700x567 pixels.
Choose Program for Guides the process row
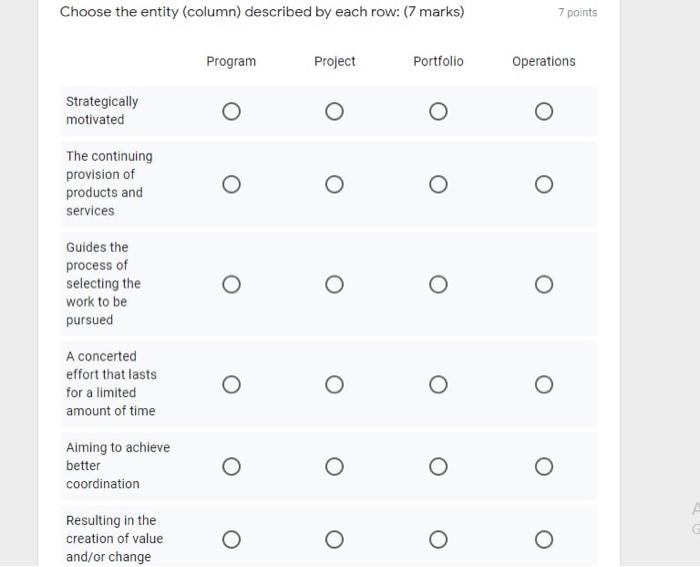click(x=231, y=285)
